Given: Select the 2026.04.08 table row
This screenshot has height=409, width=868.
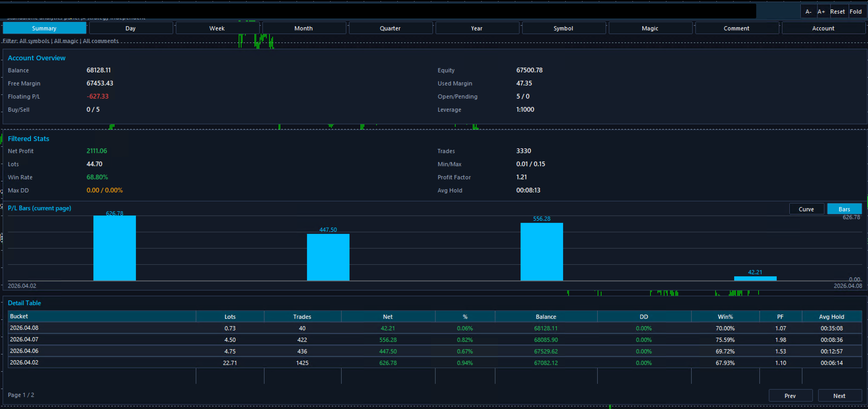Looking at the screenshot, I should tap(435, 328).
